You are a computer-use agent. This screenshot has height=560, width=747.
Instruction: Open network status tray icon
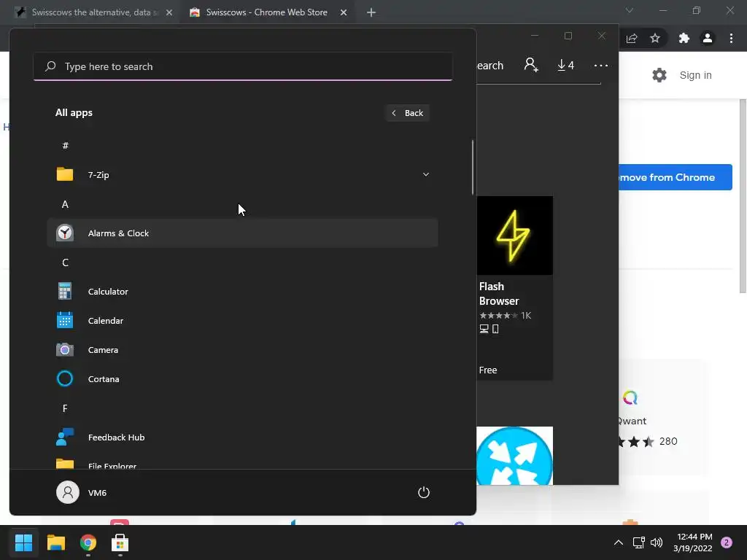[x=638, y=542]
